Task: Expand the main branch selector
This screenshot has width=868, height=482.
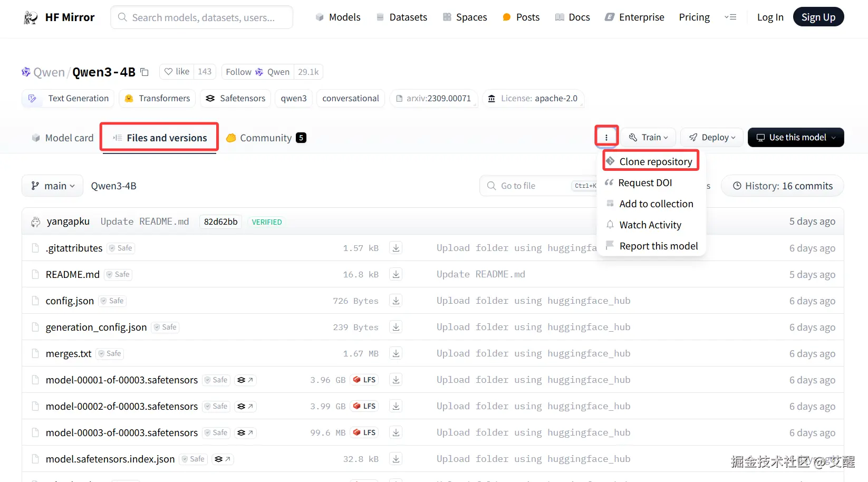Action: click(53, 186)
